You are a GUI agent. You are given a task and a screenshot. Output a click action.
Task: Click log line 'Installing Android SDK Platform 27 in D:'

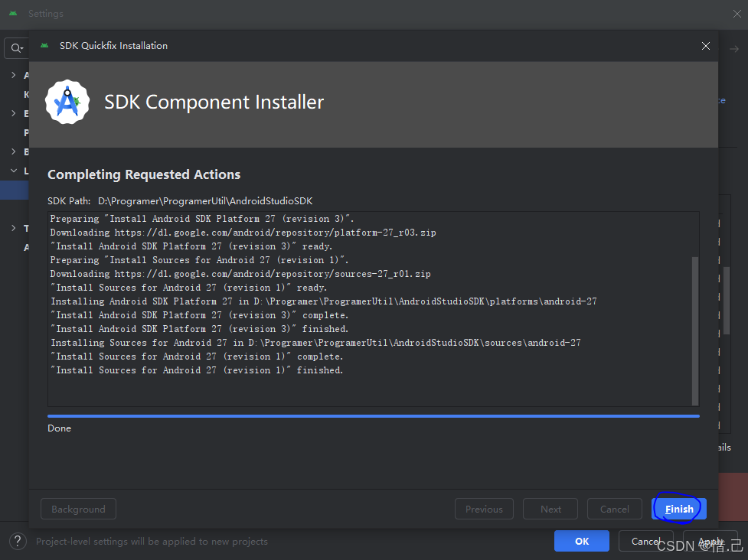pyautogui.click(x=323, y=301)
